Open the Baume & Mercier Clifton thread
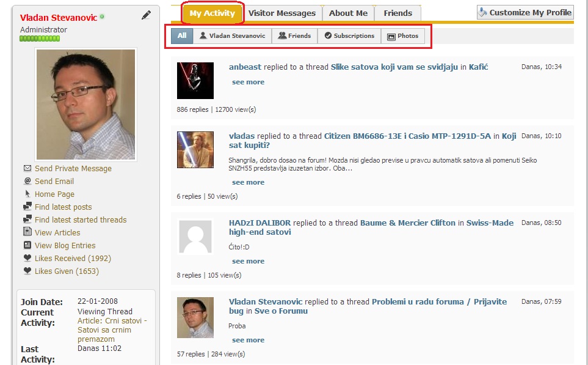 click(407, 223)
